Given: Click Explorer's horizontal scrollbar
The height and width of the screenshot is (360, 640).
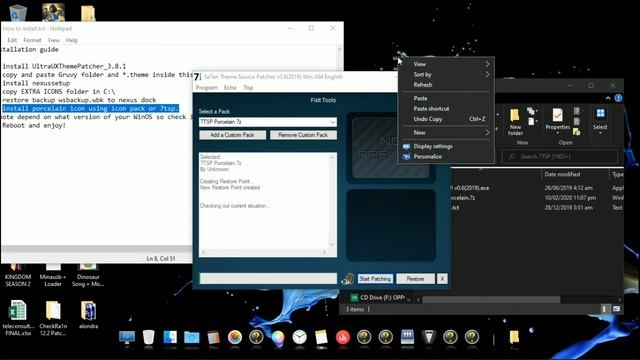Looking at the screenshot, I should pyautogui.click(x=491, y=300).
